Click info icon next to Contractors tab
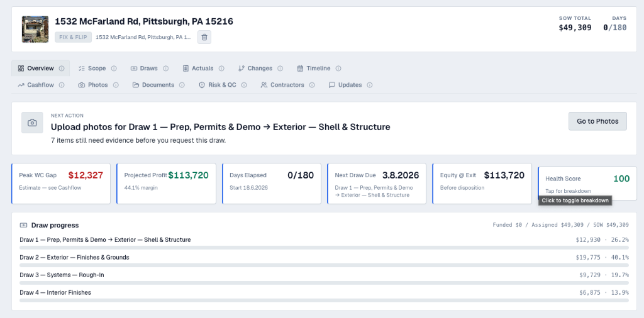This screenshot has width=644, height=318. pyautogui.click(x=312, y=85)
